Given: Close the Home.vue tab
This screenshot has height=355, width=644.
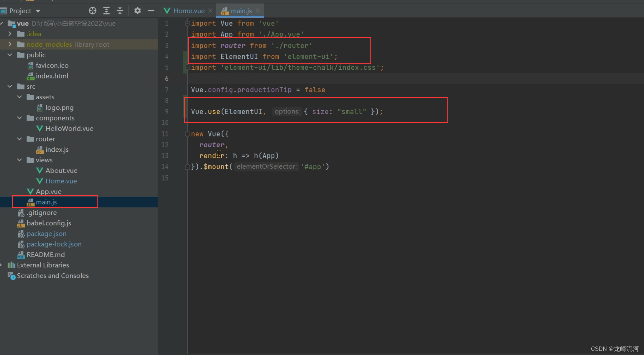Looking at the screenshot, I should point(210,11).
